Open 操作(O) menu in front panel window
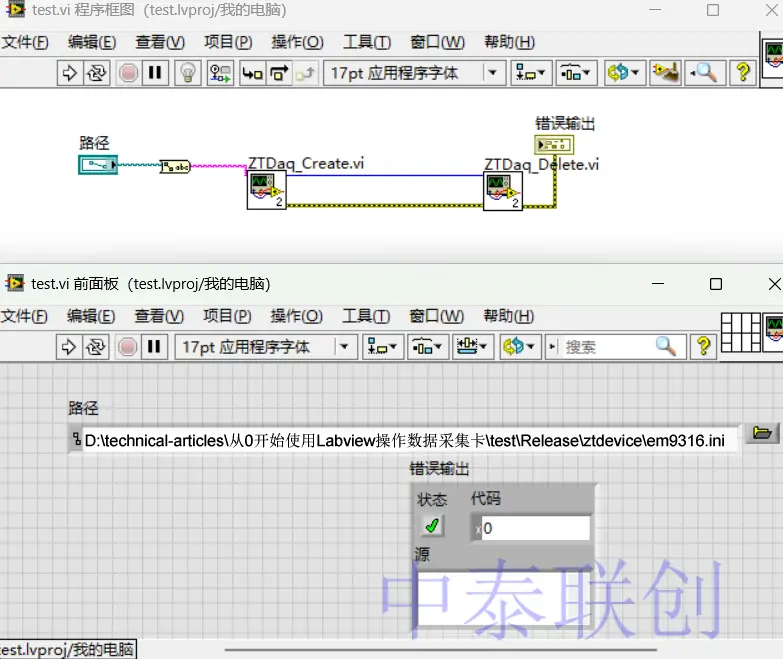 click(x=297, y=316)
